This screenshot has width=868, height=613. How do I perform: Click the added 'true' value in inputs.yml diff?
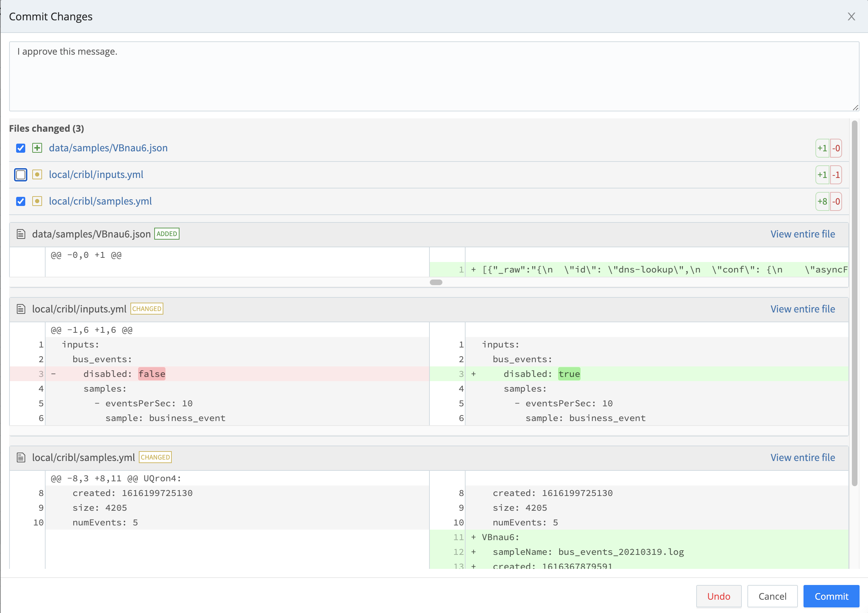569,374
